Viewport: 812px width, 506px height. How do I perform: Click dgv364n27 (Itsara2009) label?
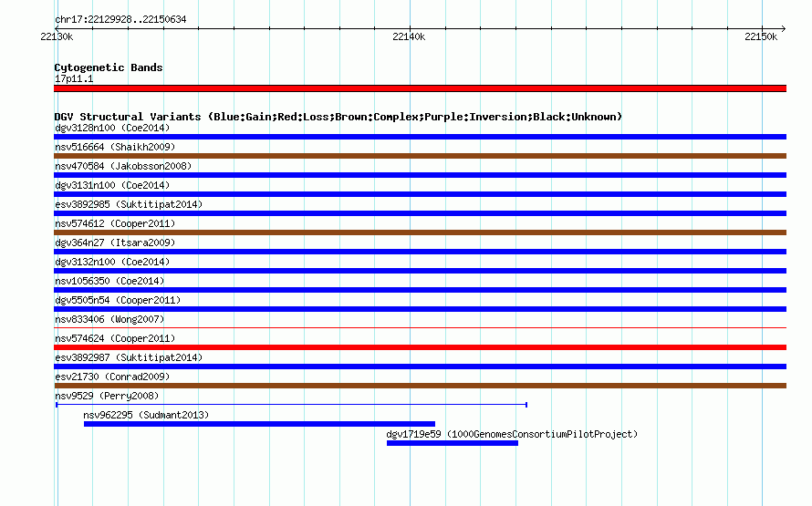click(x=115, y=243)
